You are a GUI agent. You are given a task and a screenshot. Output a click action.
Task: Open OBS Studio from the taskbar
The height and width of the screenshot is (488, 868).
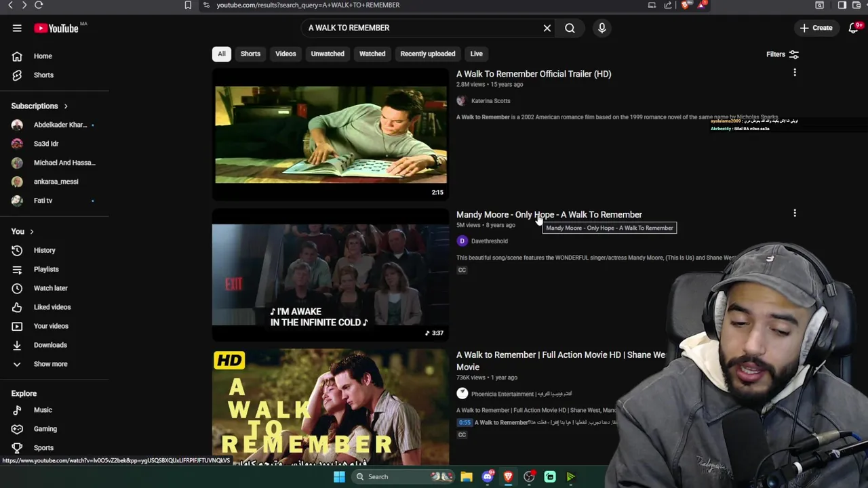click(529, 476)
